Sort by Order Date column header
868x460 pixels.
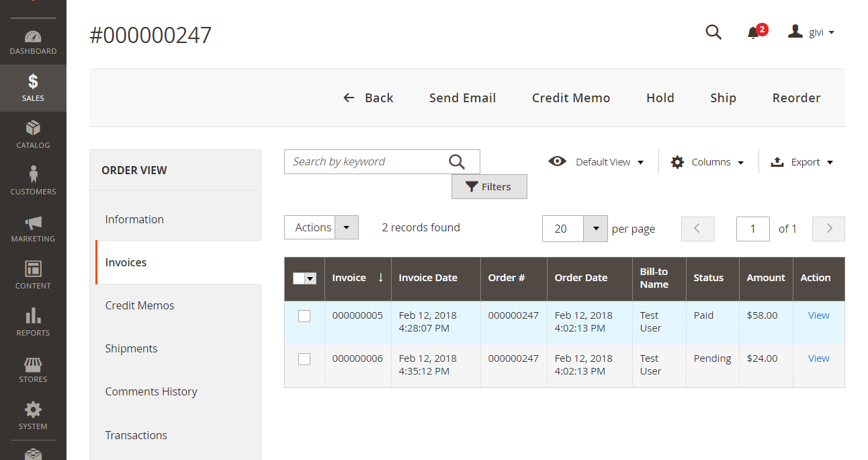589,278
